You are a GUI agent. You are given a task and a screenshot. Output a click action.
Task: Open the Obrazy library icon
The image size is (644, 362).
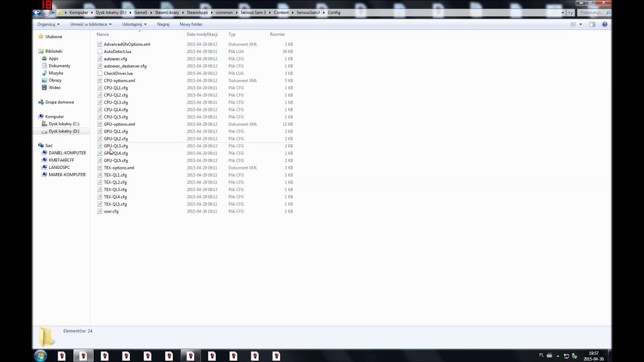(x=44, y=80)
